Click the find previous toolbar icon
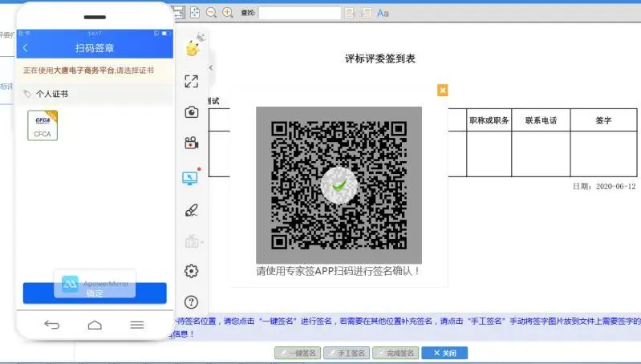Image resolution: width=641 pixels, height=364 pixels. [350, 13]
